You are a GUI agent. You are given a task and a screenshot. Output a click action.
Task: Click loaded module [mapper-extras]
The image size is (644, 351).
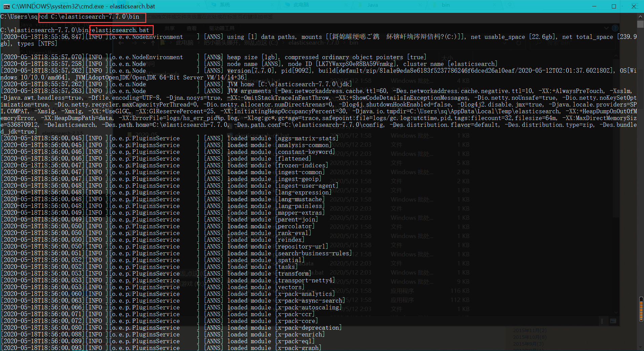coord(276,213)
